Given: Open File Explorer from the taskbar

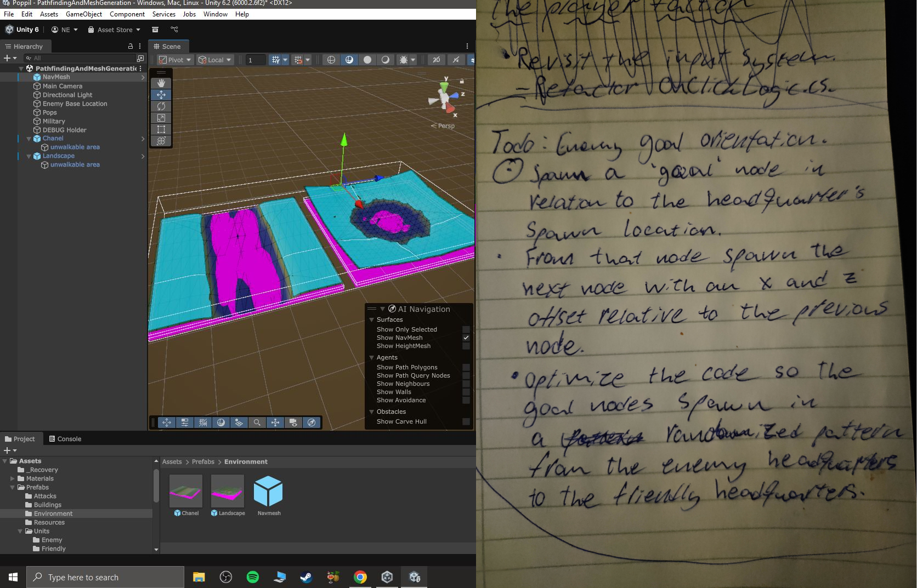Looking at the screenshot, I should click(199, 577).
